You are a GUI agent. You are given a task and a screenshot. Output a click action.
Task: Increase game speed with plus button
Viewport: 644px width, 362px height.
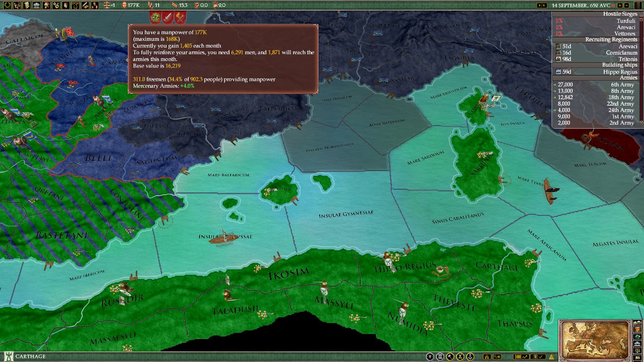[x=620, y=6]
